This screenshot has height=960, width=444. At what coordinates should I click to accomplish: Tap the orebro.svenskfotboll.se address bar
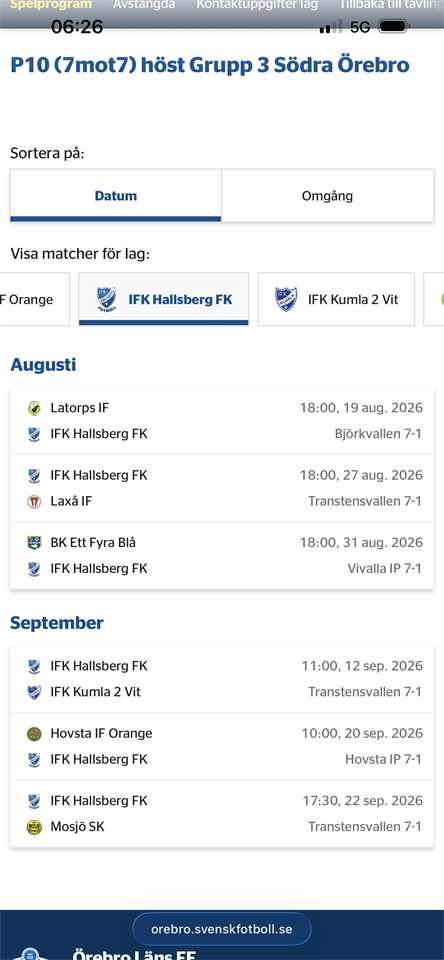(222, 929)
